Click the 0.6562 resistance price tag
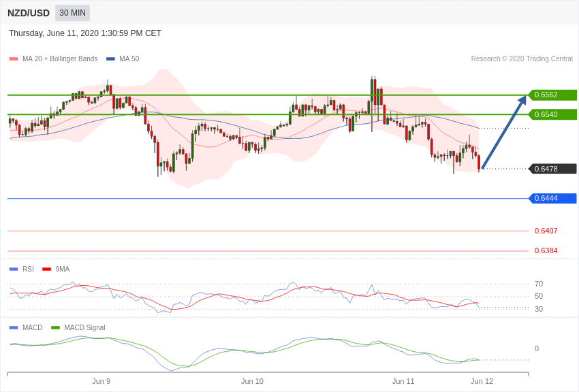This screenshot has height=392, width=579. pyautogui.click(x=553, y=95)
